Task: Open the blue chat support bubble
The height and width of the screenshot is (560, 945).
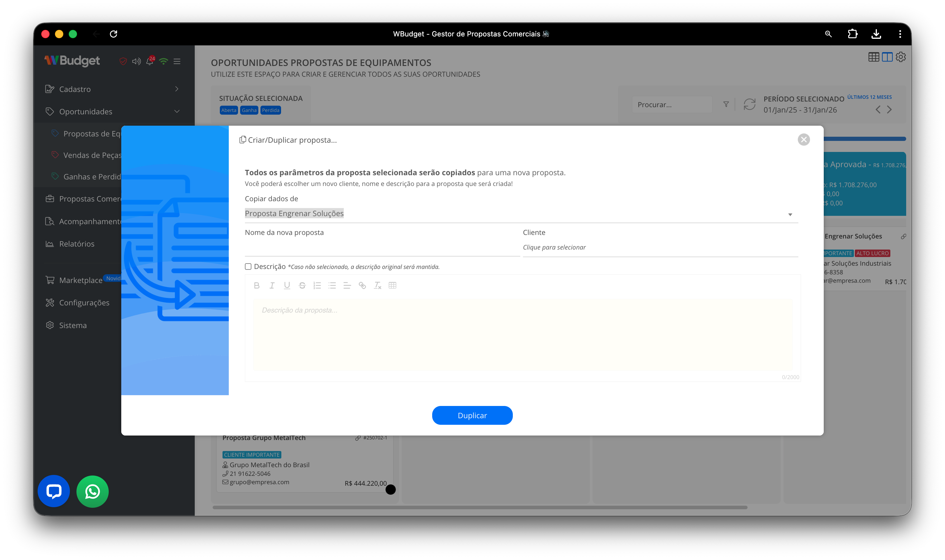Action: [x=53, y=491]
